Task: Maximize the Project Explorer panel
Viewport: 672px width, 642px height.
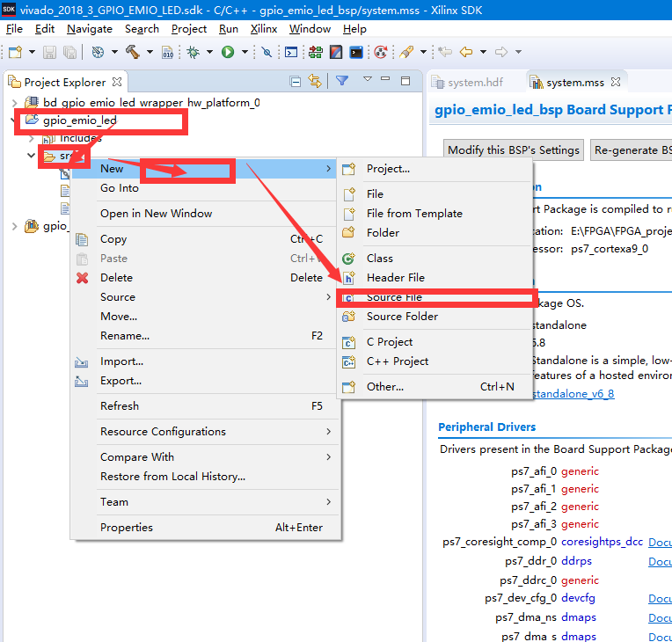Action: [x=405, y=81]
